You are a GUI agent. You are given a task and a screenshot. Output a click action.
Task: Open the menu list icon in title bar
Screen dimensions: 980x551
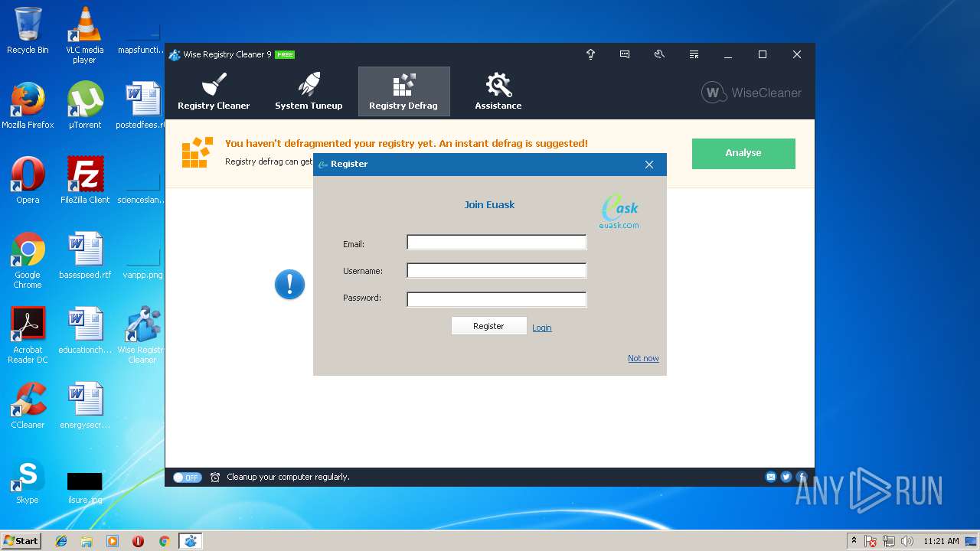pyautogui.click(x=694, y=54)
